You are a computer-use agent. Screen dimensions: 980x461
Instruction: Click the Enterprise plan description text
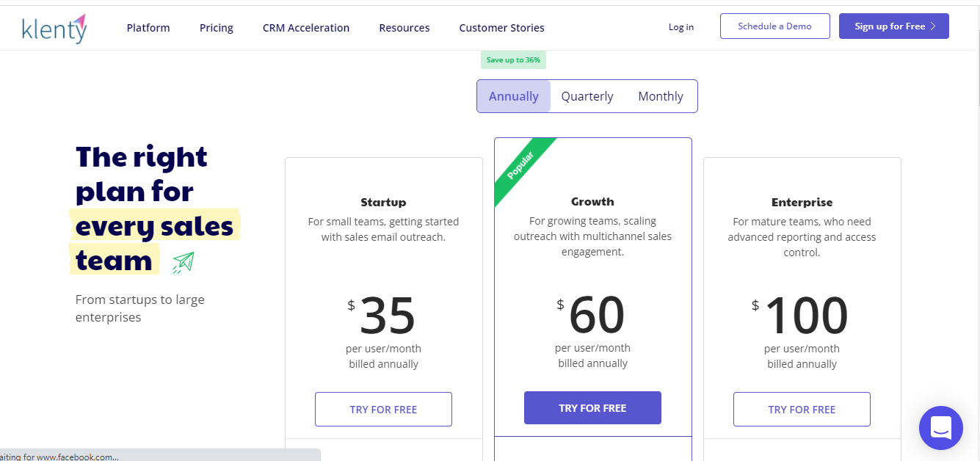click(x=802, y=237)
